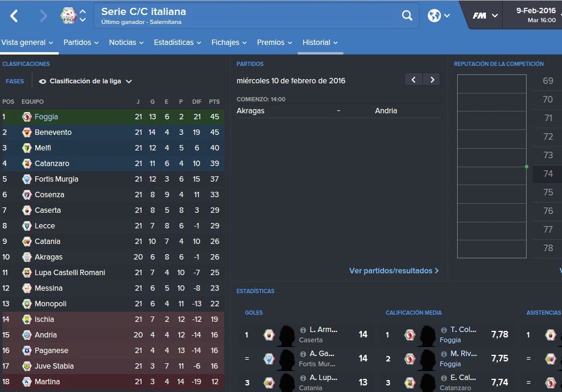
Task: Show next day's fixtures arrow
Action: point(432,80)
